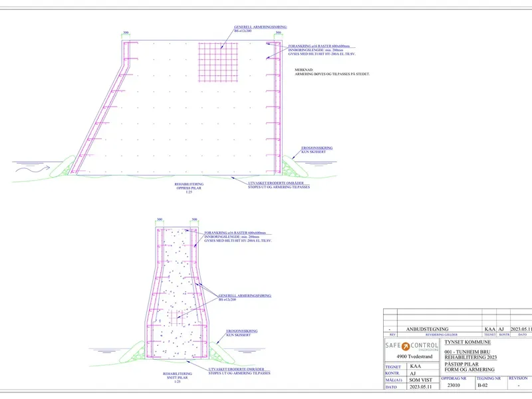The image size is (532, 399).
Task: Click the Safe Control Engineering logo
Action: [x=412, y=346]
